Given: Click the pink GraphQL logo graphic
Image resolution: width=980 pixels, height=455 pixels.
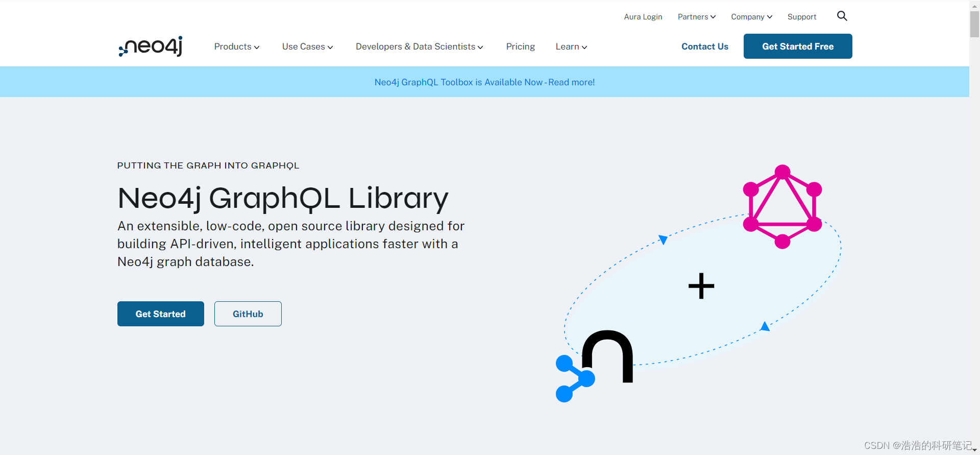Looking at the screenshot, I should click(x=782, y=207).
